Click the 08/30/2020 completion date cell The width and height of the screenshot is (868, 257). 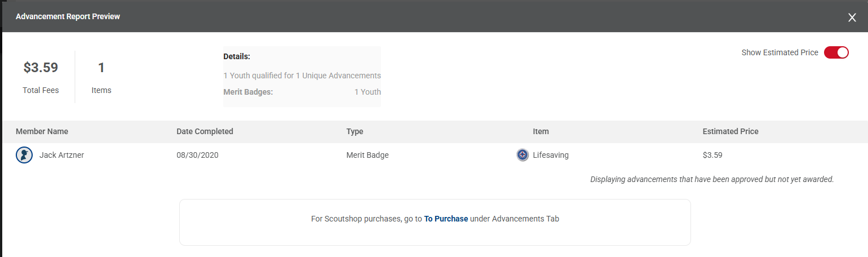[197, 155]
